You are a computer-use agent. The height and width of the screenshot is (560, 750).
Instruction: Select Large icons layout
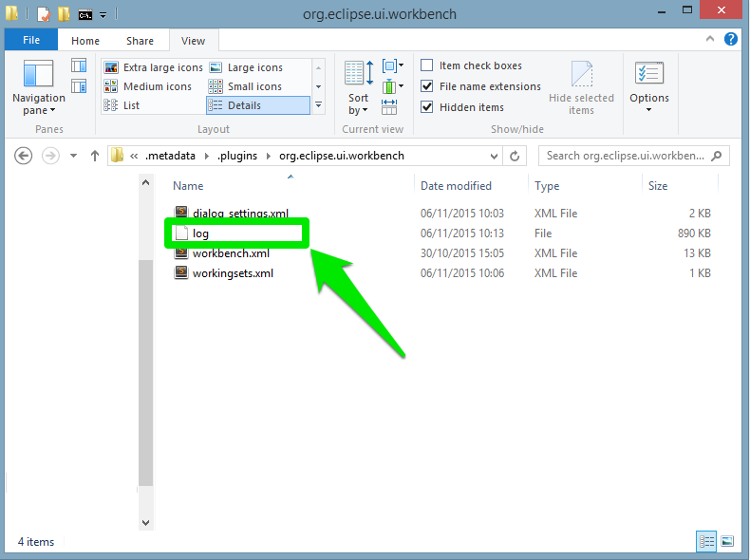[x=246, y=67]
